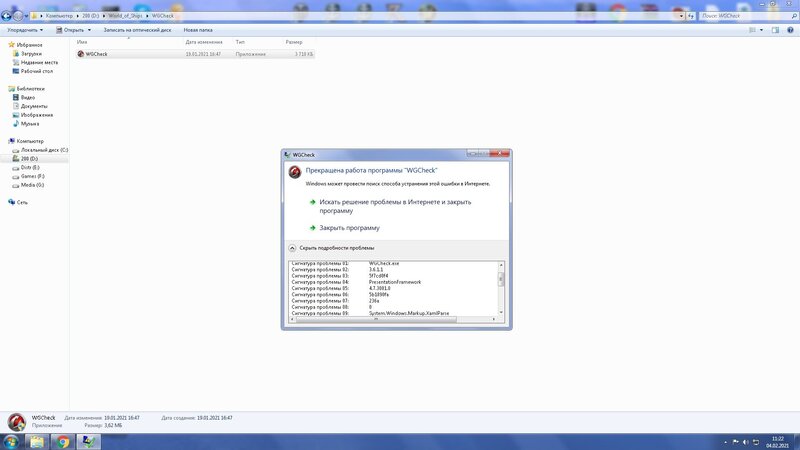Click the change view icon in the toolbar

(x=752, y=30)
